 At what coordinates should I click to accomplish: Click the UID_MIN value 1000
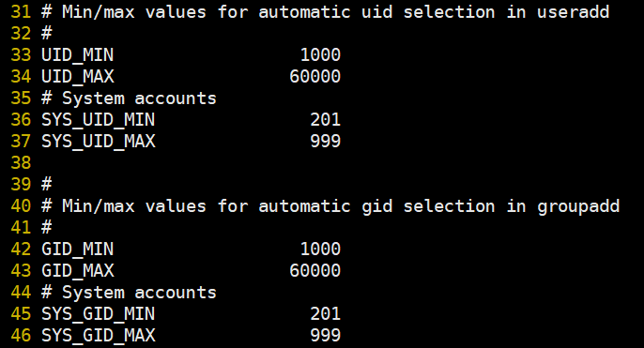[320, 55]
